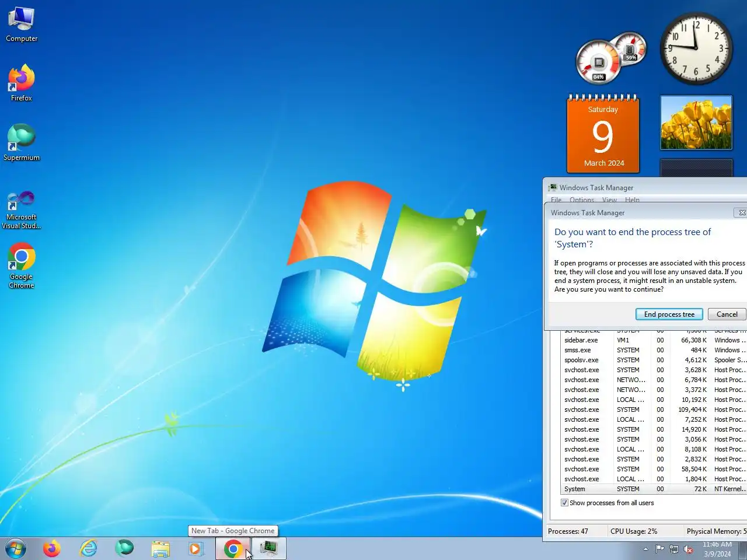
Task: Select the Supermium desktop shortcut
Action: [22, 142]
